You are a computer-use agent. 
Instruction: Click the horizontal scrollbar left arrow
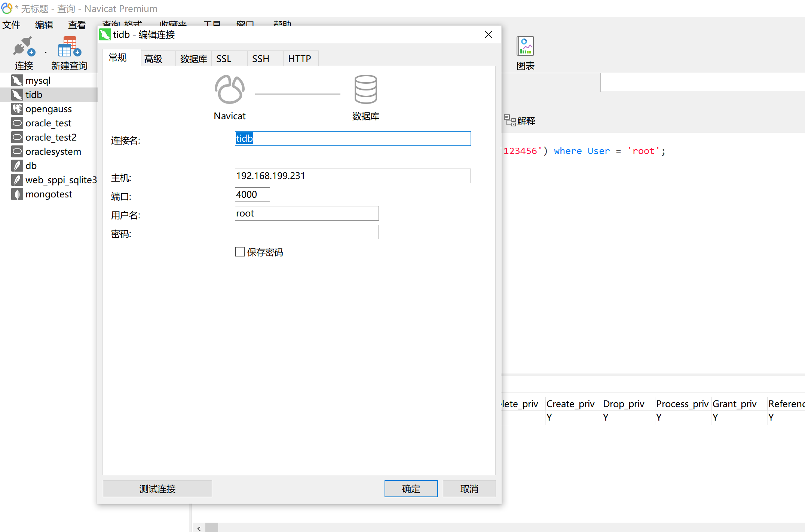coord(199,528)
